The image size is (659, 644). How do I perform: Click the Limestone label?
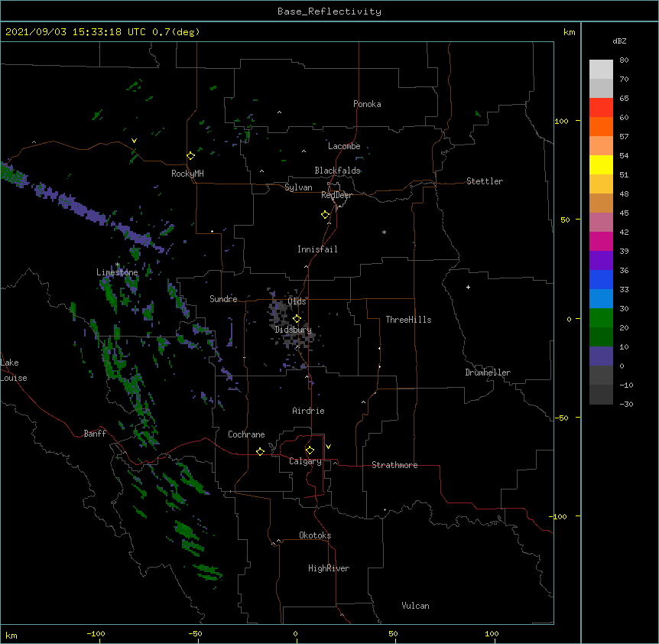117,272
